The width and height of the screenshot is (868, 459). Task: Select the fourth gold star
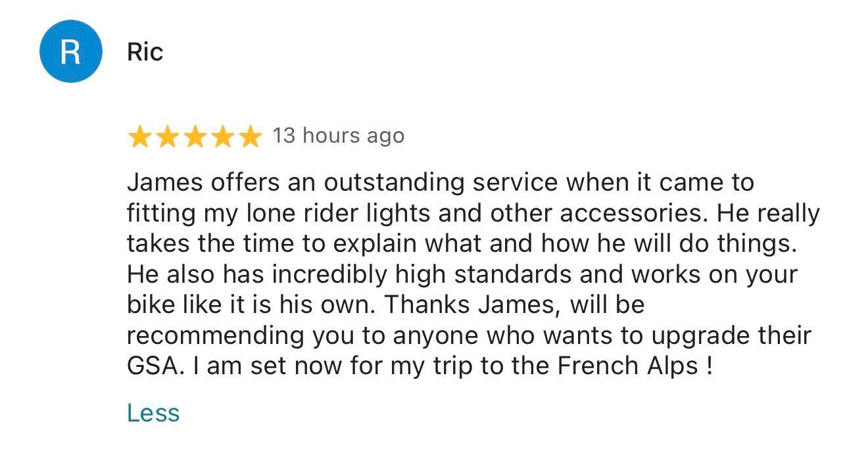(x=224, y=136)
